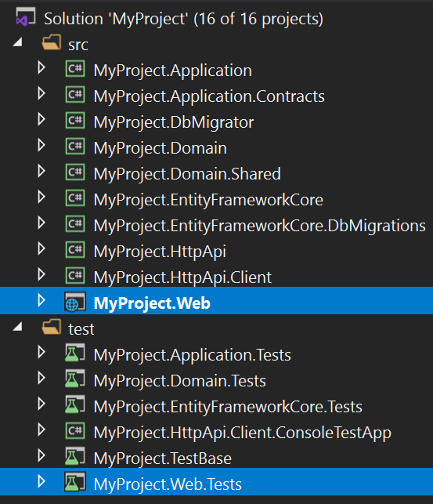Click the flask icon of MyProject.TestBase
The image size is (433, 504).
tap(75, 456)
